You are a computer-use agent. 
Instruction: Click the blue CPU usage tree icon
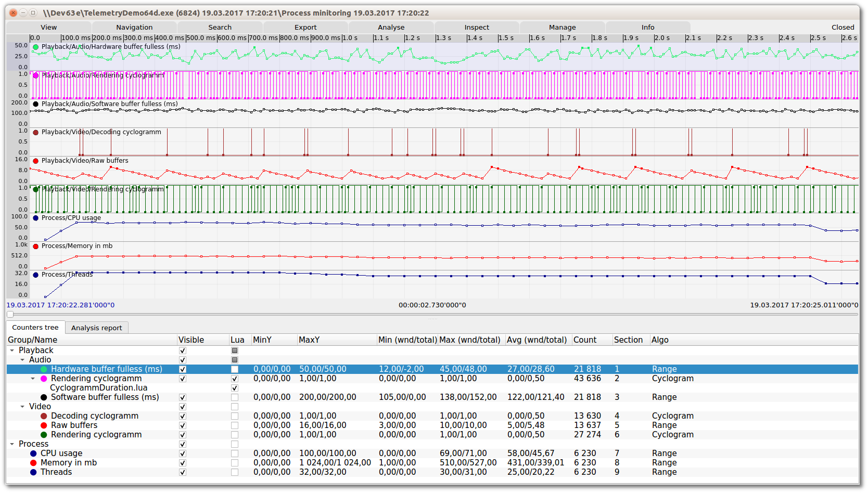33,453
